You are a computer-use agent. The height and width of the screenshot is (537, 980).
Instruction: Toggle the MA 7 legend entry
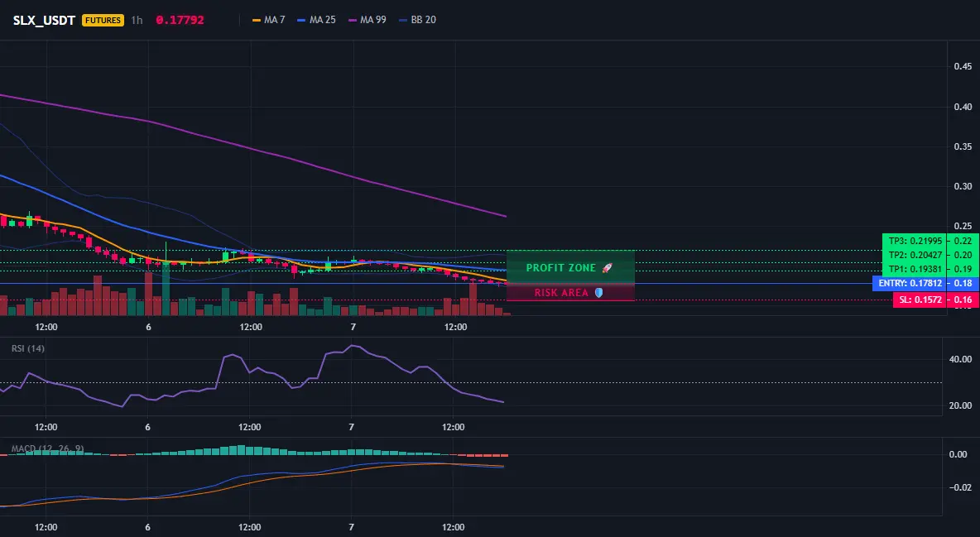(x=269, y=20)
